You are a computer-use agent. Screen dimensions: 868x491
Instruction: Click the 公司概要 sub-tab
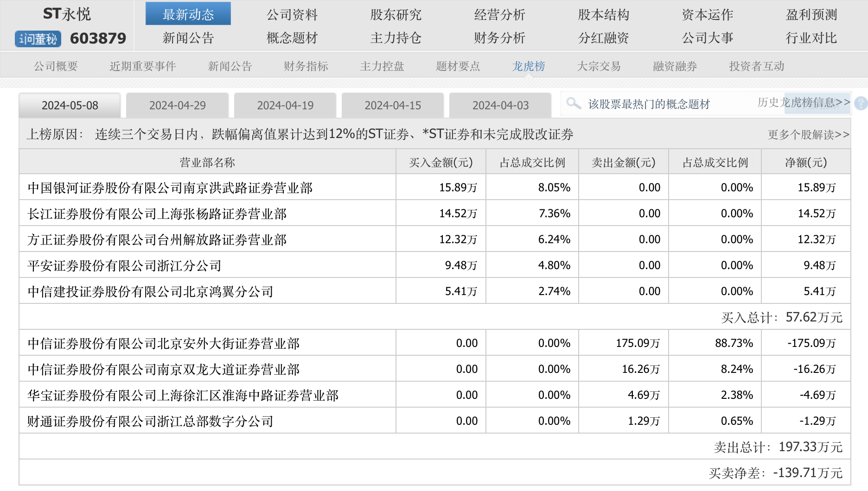(56, 66)
